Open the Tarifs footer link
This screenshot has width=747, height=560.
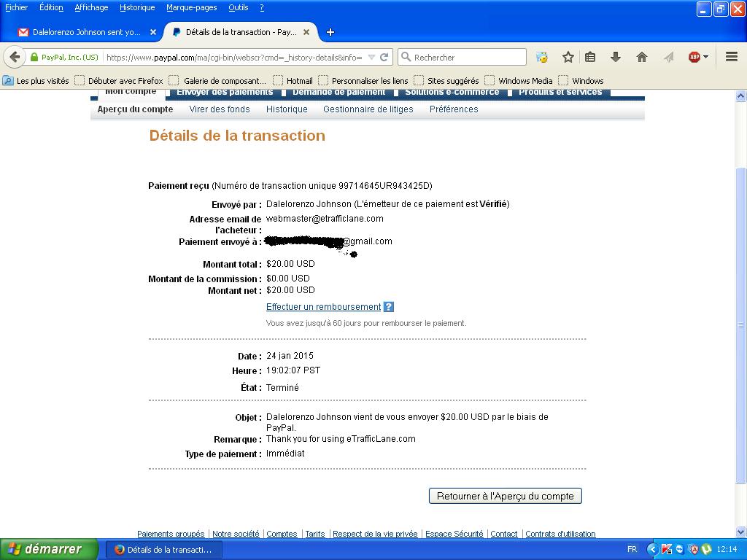[315, 534]
